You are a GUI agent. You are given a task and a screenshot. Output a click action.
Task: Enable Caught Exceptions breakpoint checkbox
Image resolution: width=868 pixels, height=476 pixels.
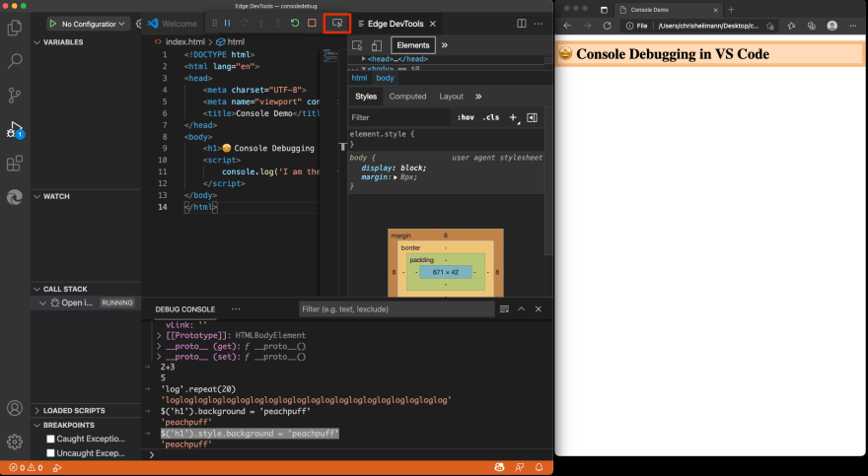(x=51, y=439)
